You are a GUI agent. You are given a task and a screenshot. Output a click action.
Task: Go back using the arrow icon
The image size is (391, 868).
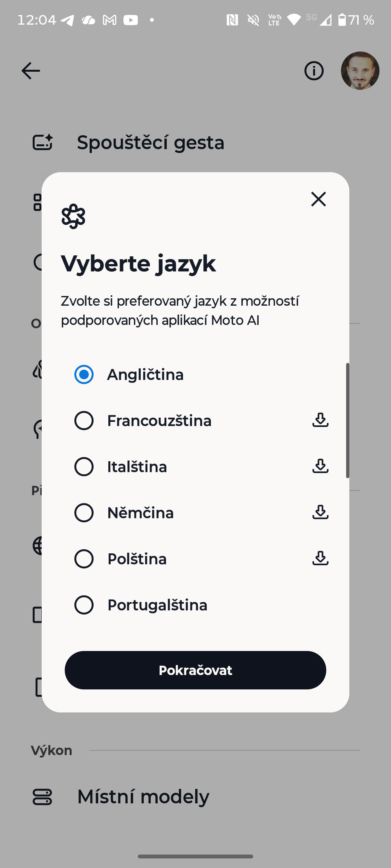[31, 71]
